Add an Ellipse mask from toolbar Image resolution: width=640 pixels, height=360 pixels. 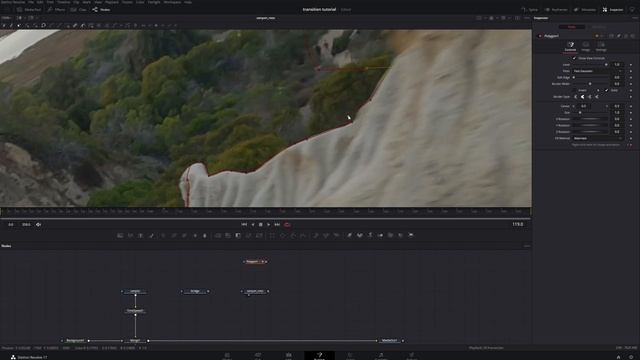pyautogui.click(x=283, y=236)
